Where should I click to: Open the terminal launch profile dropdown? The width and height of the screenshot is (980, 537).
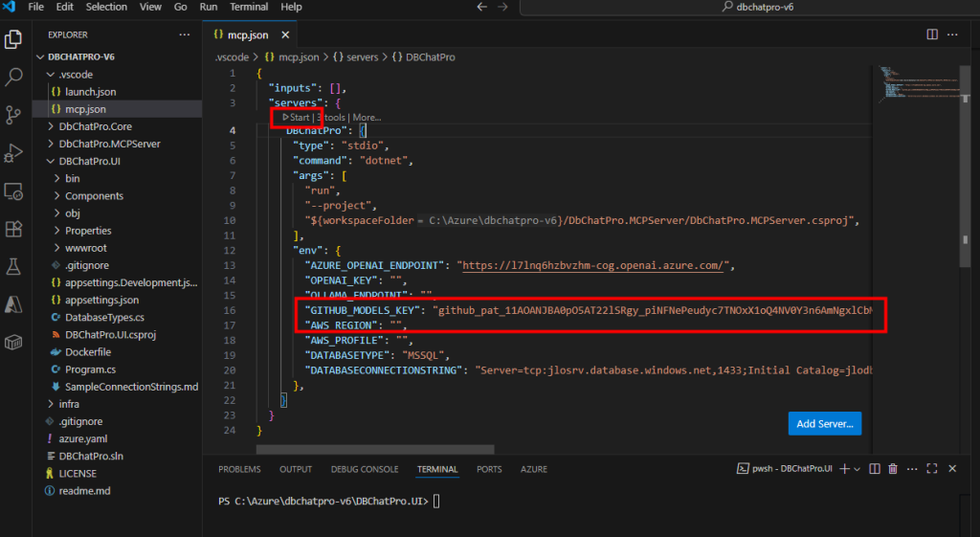[x=857, y=469]
